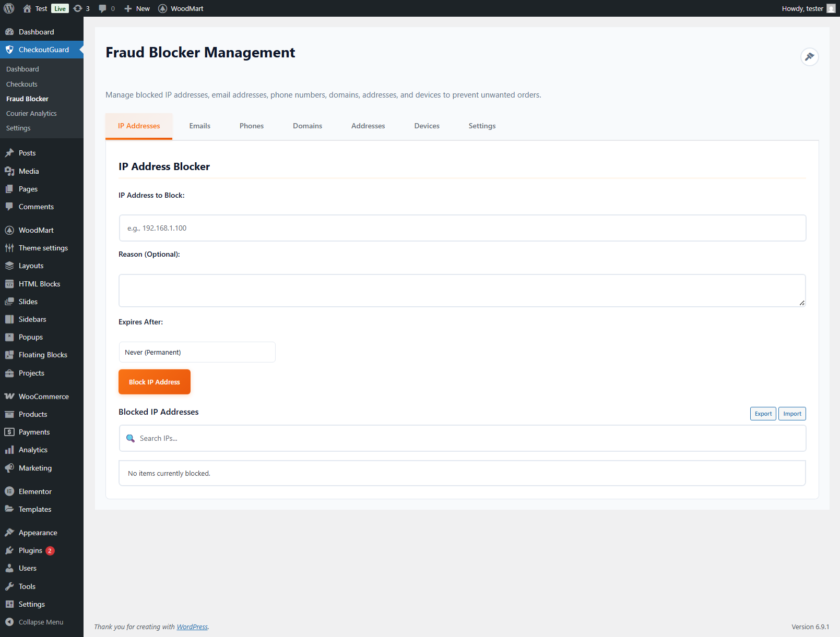Open the Projects menu item

pos(42,373)
